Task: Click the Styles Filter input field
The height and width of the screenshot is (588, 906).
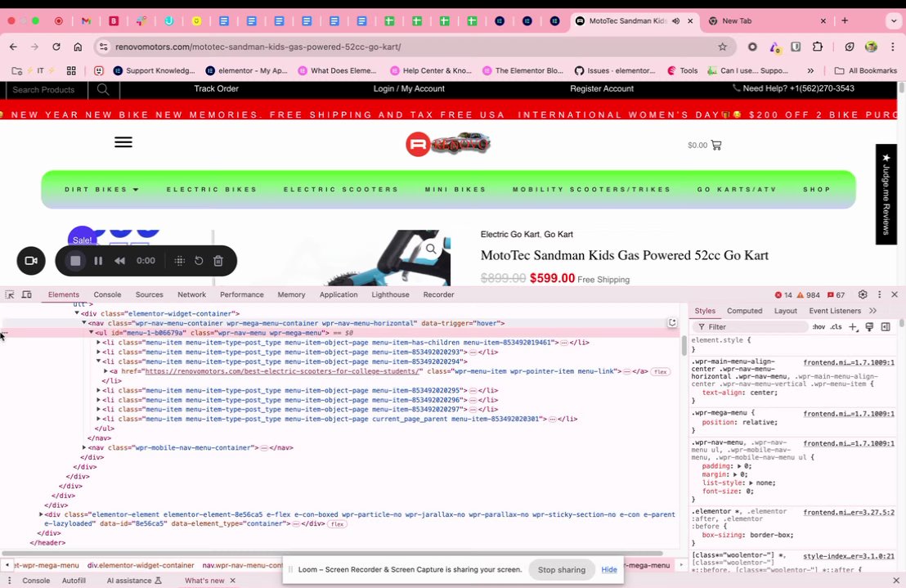Action: pos(750,327)
